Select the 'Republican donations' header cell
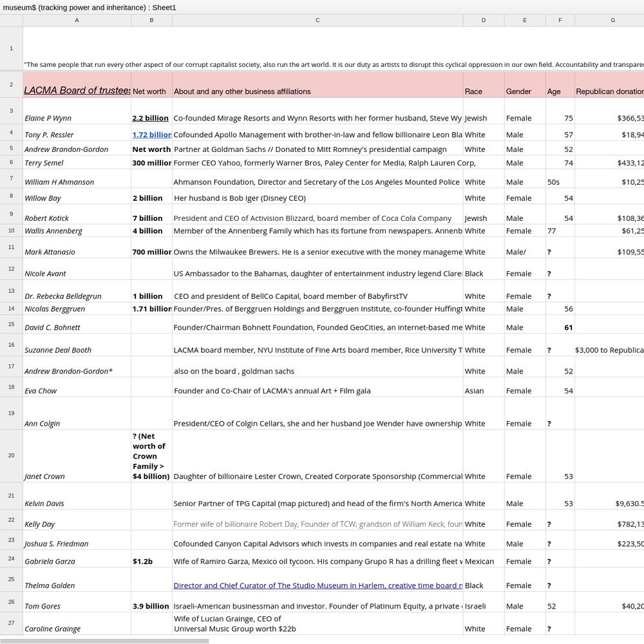 pos(609,85)
